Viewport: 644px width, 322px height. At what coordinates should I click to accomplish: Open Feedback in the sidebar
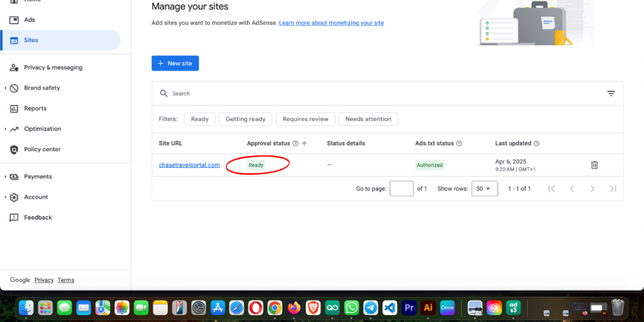pyautogui.click(x=38, y=217)
